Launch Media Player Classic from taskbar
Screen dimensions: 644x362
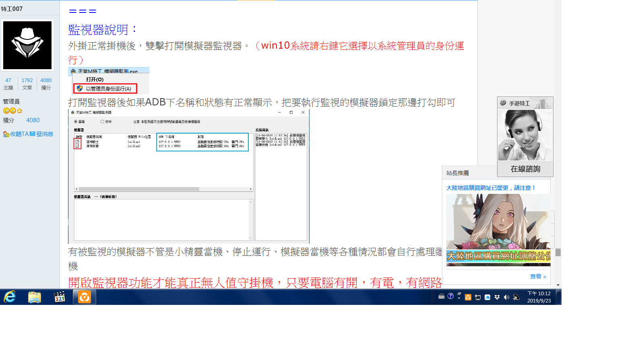tap(60, 297)
